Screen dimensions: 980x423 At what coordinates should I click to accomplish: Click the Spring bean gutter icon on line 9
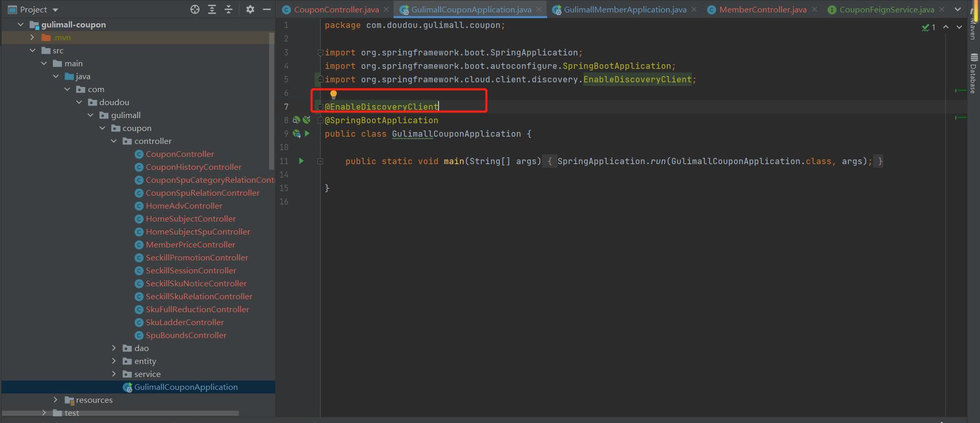(297, 134)
